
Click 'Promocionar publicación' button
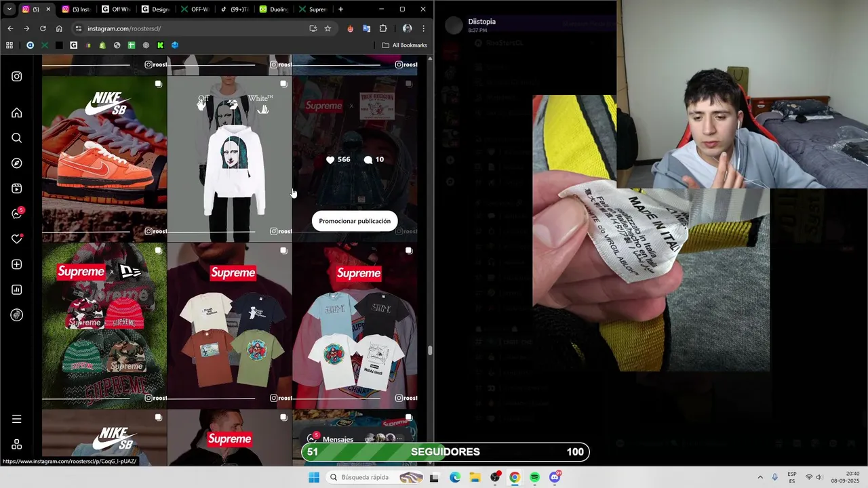(355, 221)
